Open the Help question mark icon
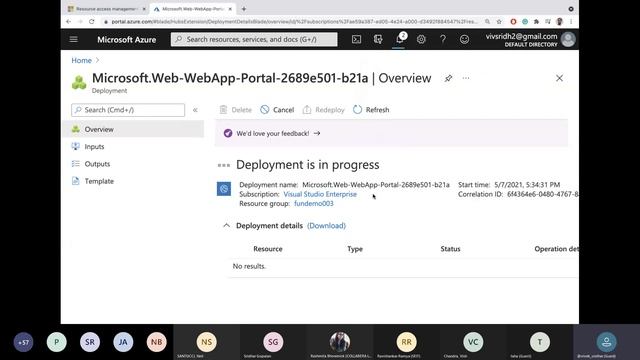This screenshot has height=360, width=640. click(443, 39)
